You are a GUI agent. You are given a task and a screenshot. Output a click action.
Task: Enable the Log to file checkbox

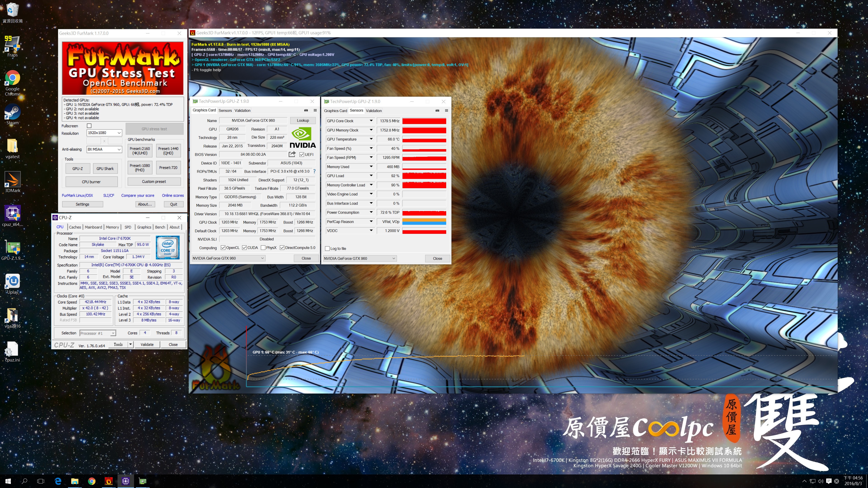[x=327, y=249]
